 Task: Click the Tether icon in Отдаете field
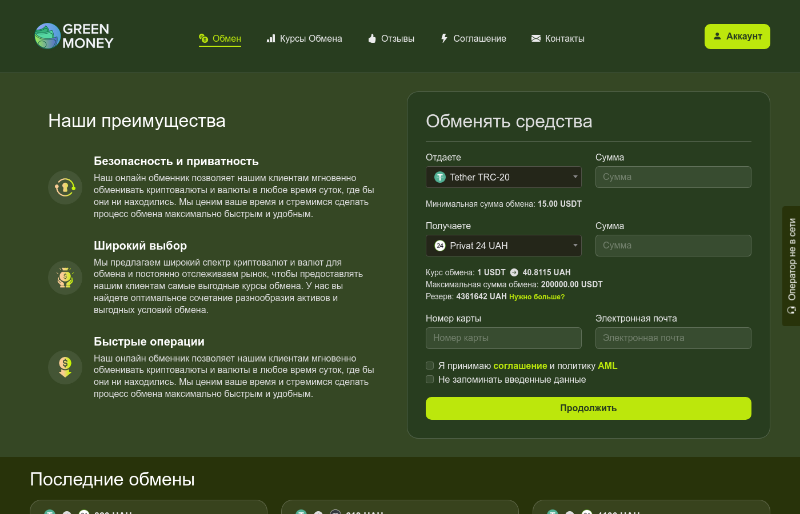point(440,177)
